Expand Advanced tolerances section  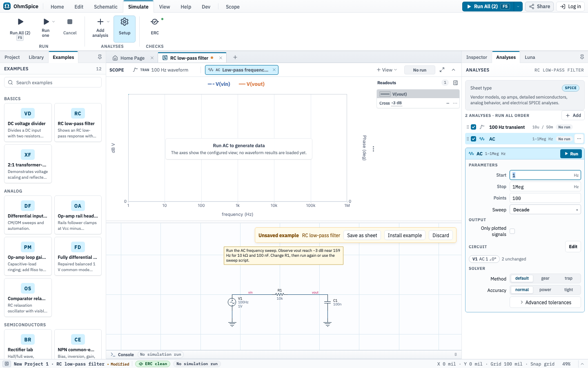[545, 303]
